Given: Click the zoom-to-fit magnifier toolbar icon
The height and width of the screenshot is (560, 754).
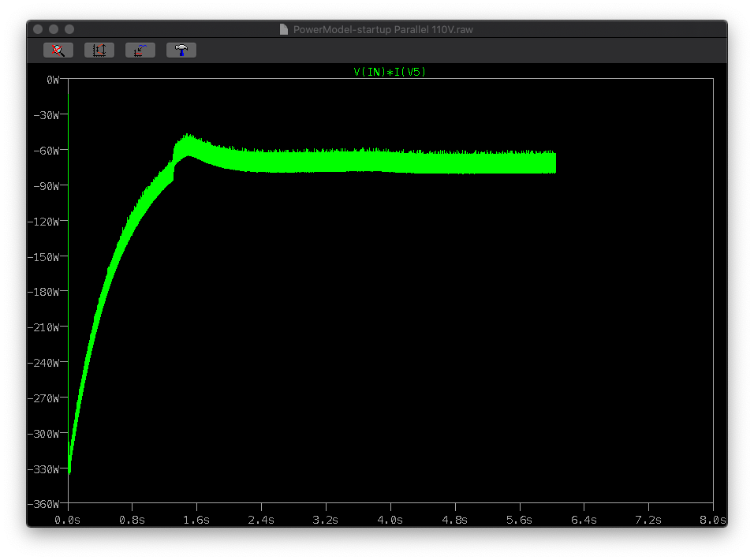Looking at the screenshot, I should click(58, 50).
